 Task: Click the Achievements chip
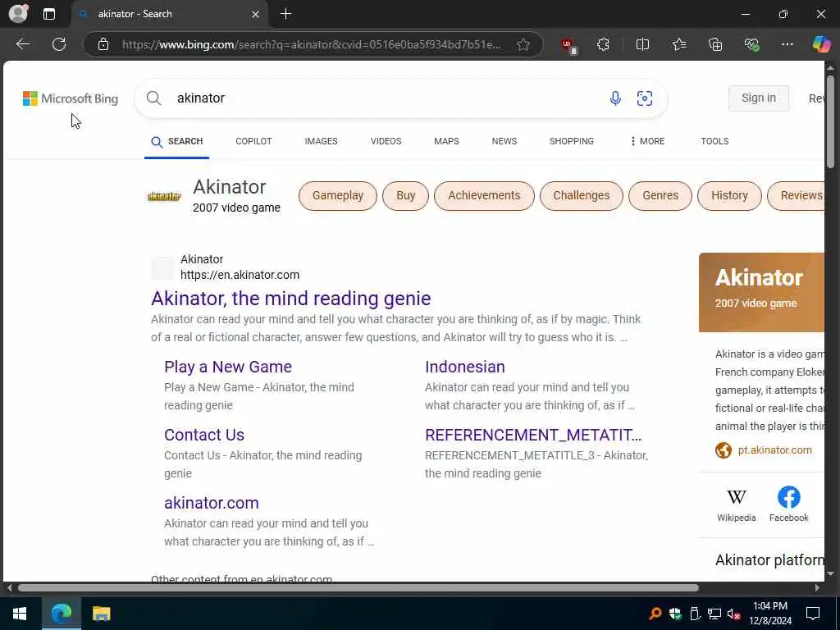pyautogui.click(x=484, y=195)
